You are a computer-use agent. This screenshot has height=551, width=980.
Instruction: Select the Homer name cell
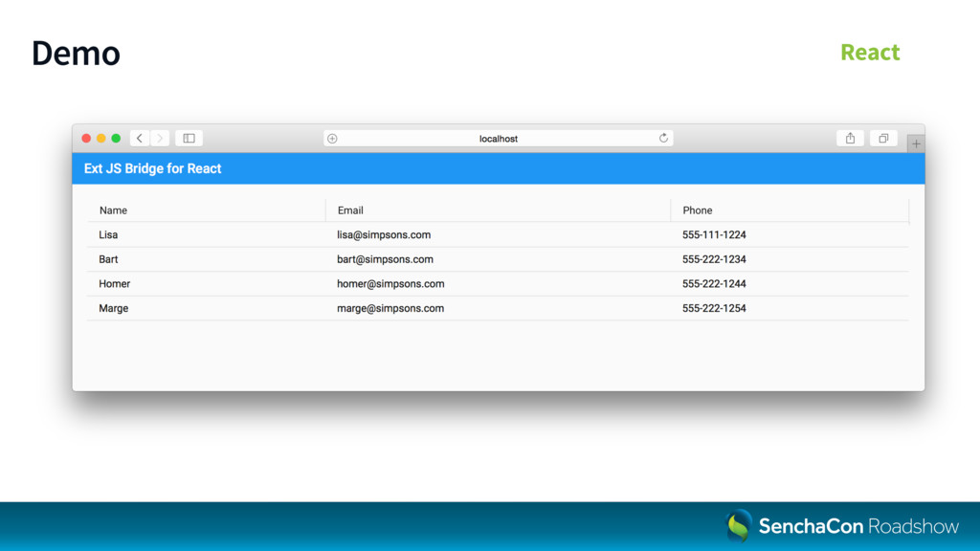207,283
